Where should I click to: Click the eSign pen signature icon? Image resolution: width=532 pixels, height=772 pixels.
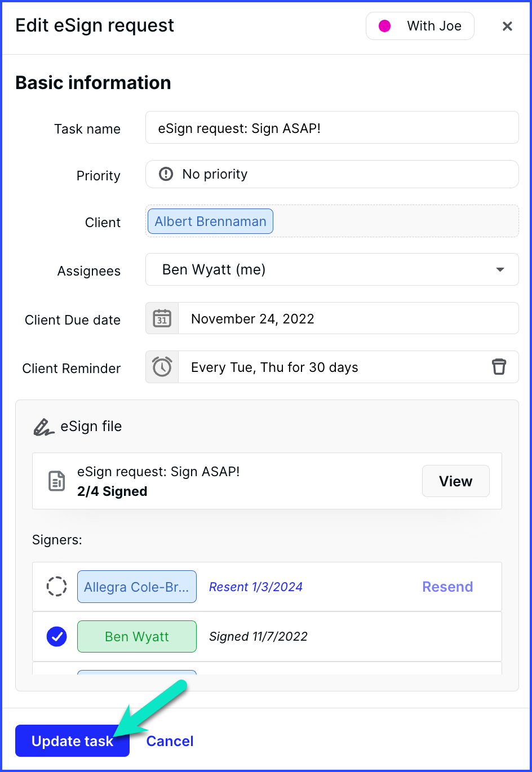tap(43, 427)
